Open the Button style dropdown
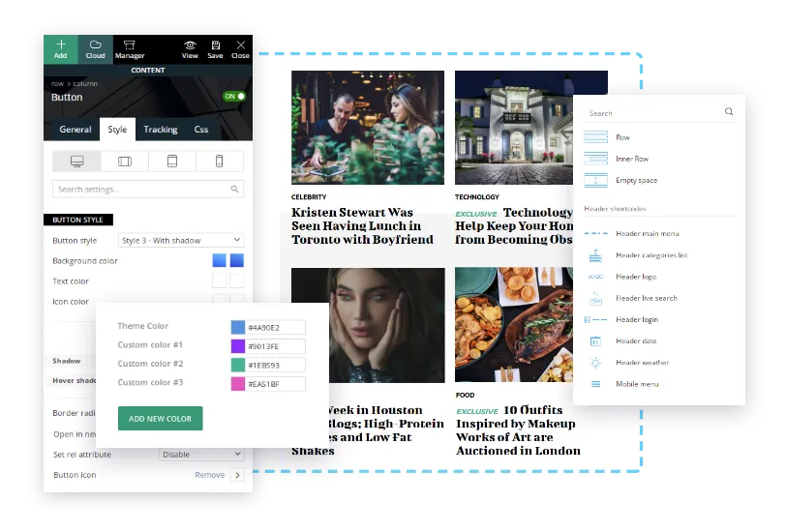The height and width of the screenshot is (532, 786). point(181,241)
